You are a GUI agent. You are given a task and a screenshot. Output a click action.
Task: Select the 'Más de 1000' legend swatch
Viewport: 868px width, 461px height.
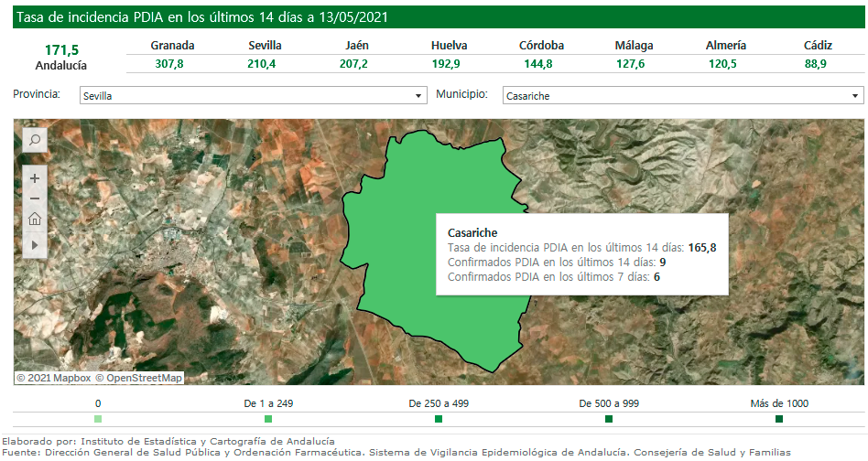pyautogui.click(x=779, y=419)
